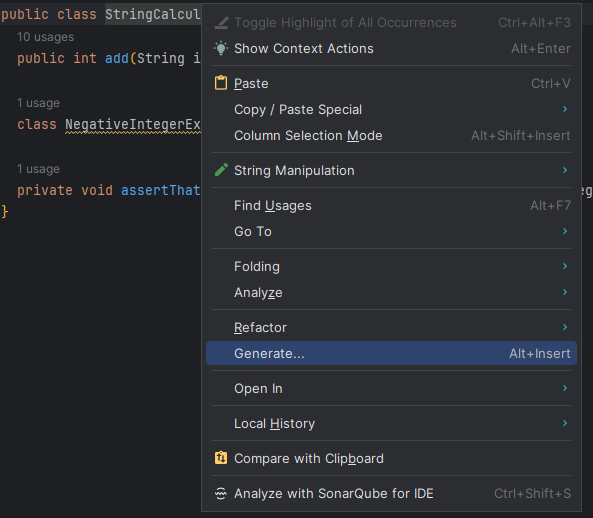593x518 pixels.
Task: Click the '10 usages' inlay hint
Action: coord(45,37)
